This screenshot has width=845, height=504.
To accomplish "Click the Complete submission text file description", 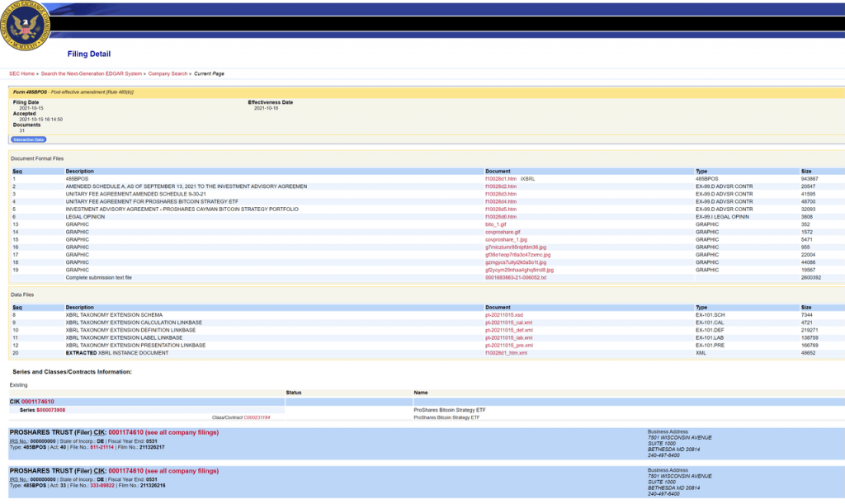I will click(x=99, y=278).
